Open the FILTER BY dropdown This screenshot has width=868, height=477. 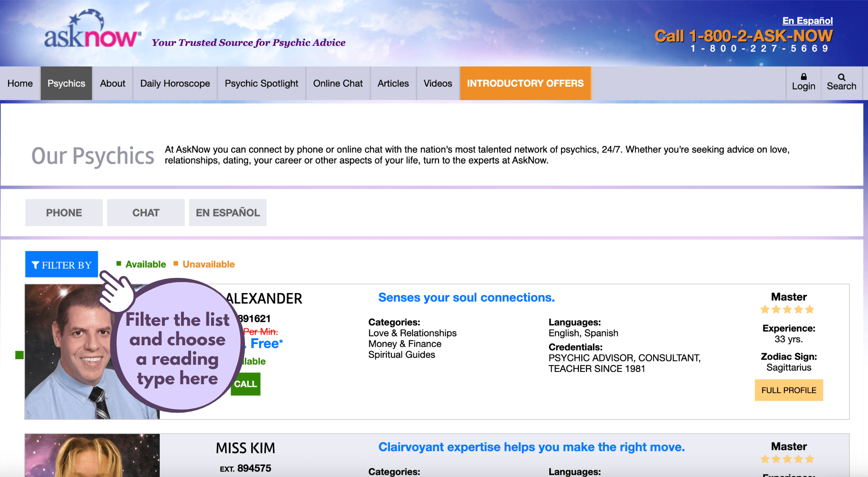tap(61, 264)
